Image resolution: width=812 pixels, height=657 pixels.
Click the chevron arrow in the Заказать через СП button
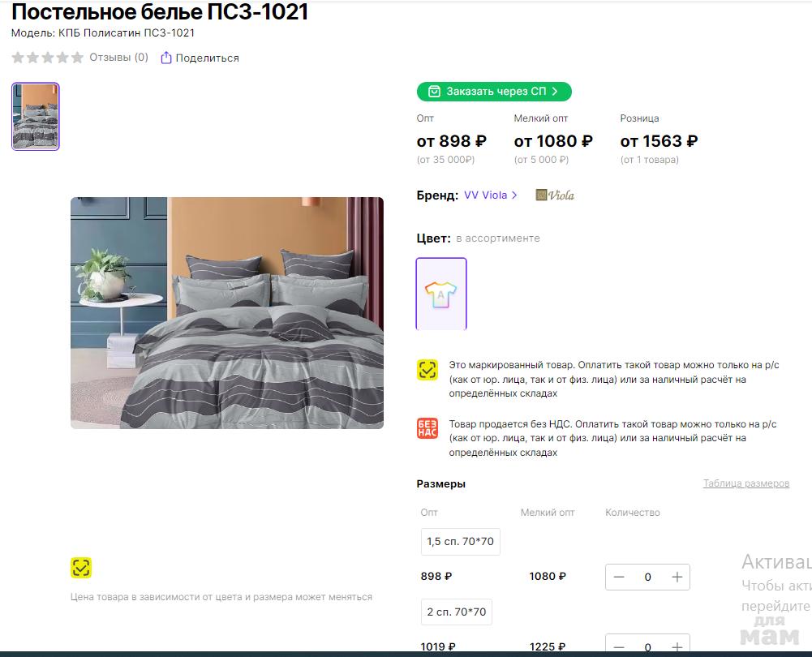(555, 92)
